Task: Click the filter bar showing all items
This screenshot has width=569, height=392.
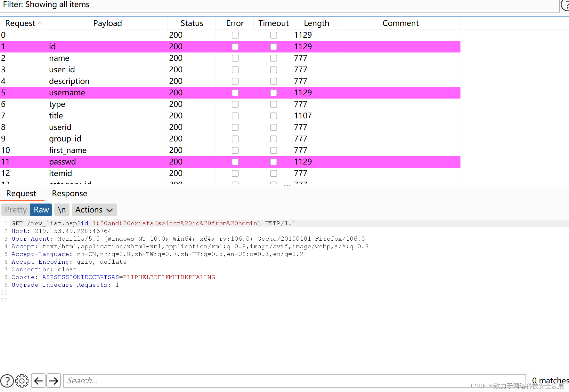Action: (x=279, y=5)
